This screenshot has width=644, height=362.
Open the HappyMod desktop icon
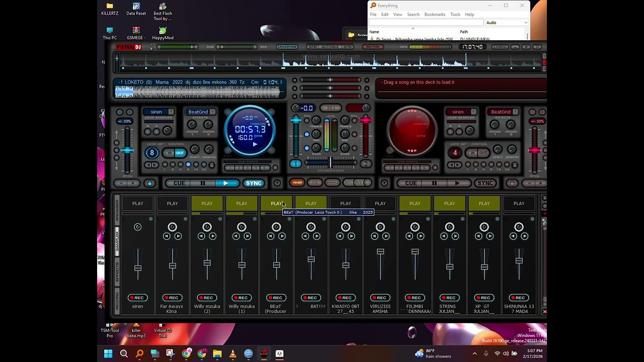[x=163, y=34]
